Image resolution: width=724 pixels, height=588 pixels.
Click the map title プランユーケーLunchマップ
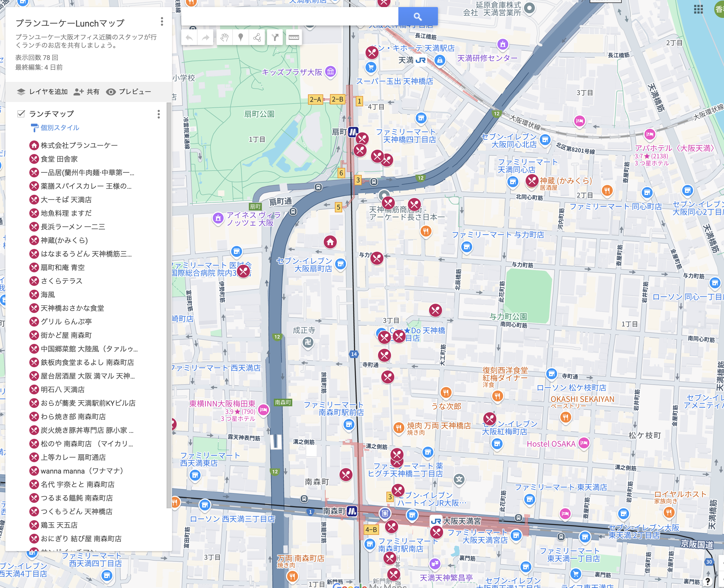click(70, 23)
